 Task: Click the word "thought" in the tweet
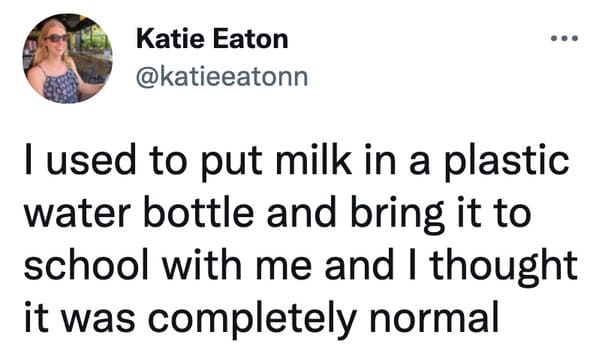click(505, 267)
